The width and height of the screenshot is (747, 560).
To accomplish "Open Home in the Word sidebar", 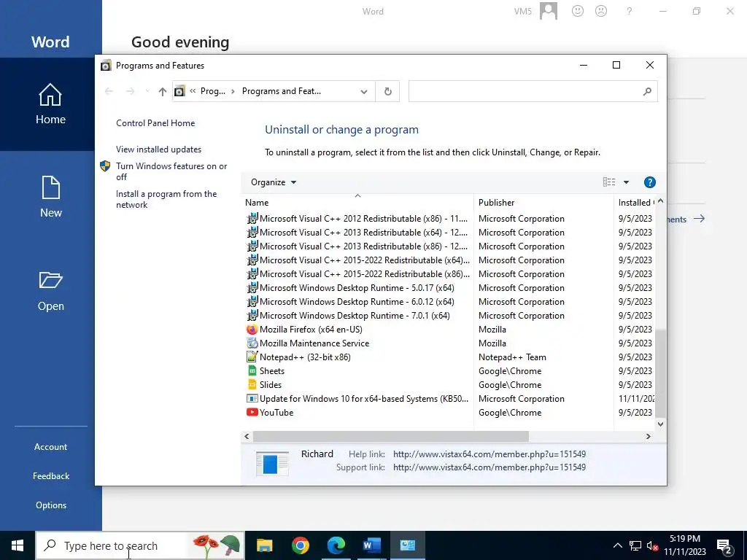I will [x=50, y=104].
